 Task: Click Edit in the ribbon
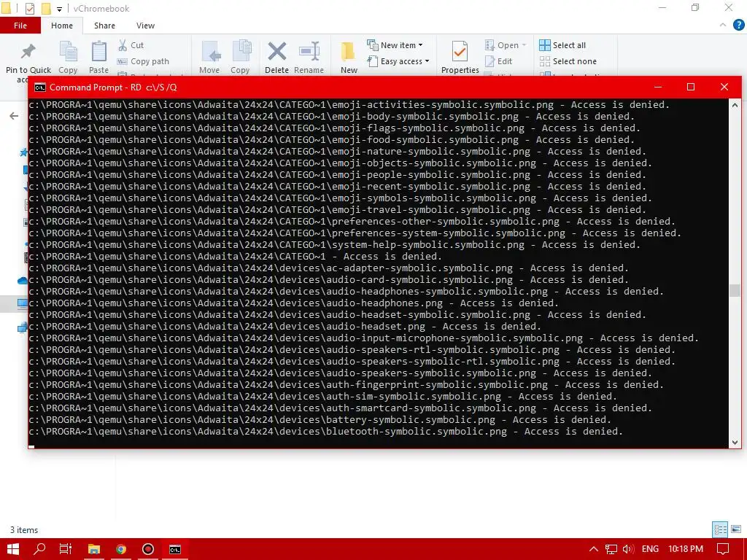[x=499, y=61]
